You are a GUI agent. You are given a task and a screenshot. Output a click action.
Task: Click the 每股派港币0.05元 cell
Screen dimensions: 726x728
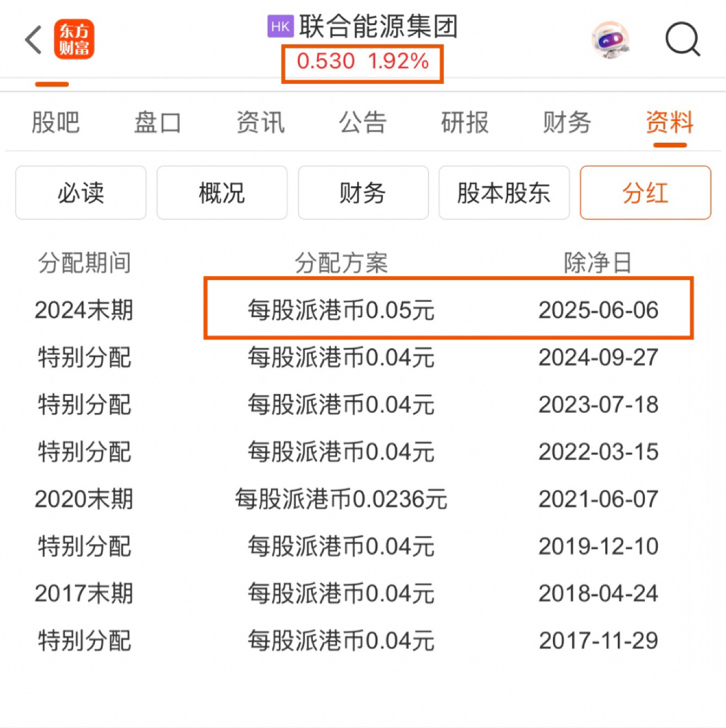[x=341, y=310]
